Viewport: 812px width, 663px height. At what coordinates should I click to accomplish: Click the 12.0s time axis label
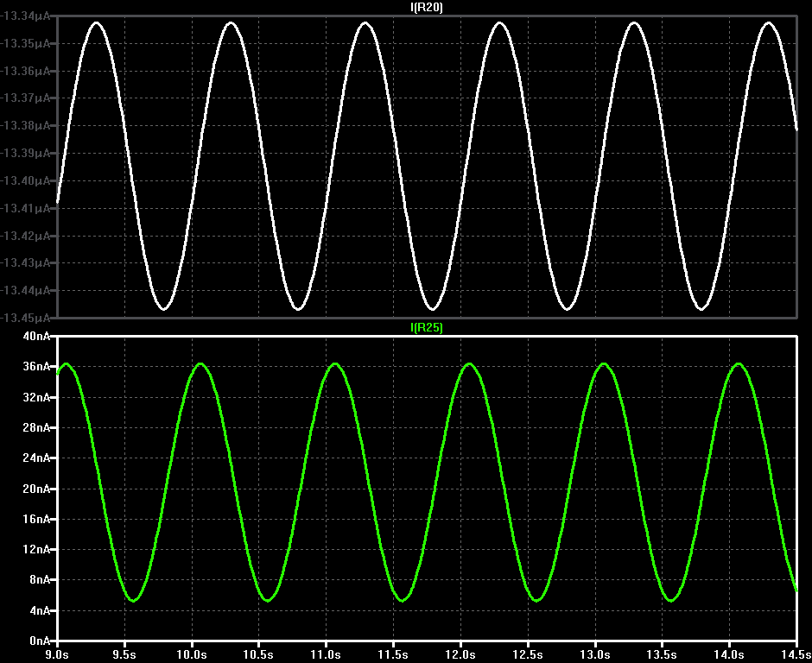click(460, 654)
